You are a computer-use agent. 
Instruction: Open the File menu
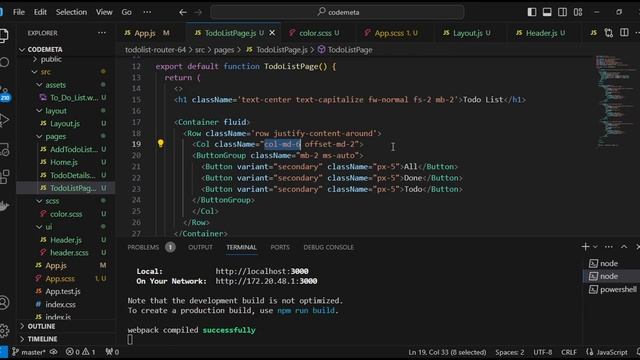point(19,12)
